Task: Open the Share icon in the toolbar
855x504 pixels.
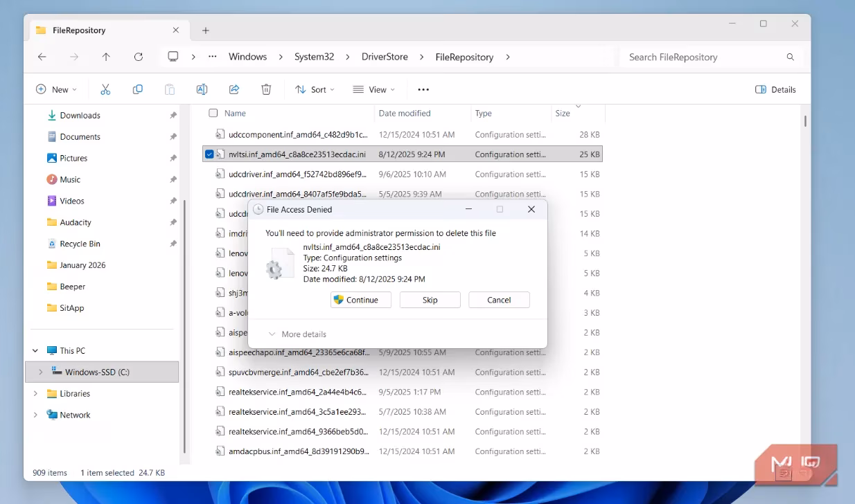Action: (233, 89)
